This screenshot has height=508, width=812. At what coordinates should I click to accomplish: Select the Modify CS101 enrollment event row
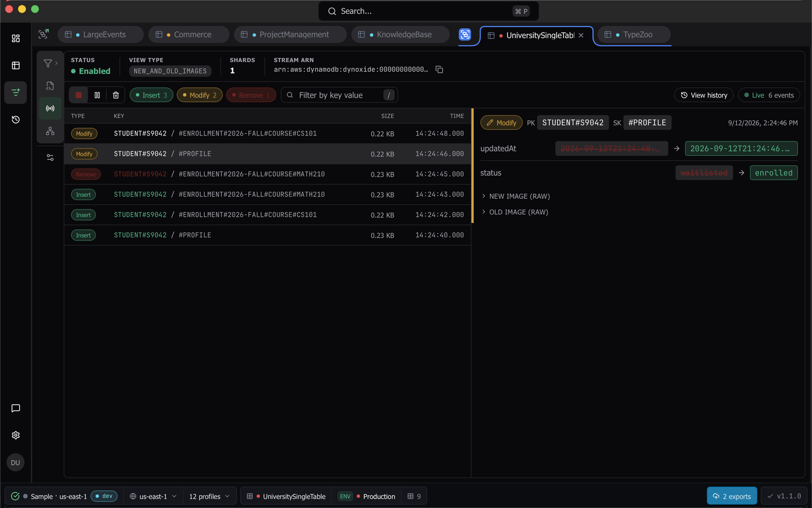click(x=268, y=134)
